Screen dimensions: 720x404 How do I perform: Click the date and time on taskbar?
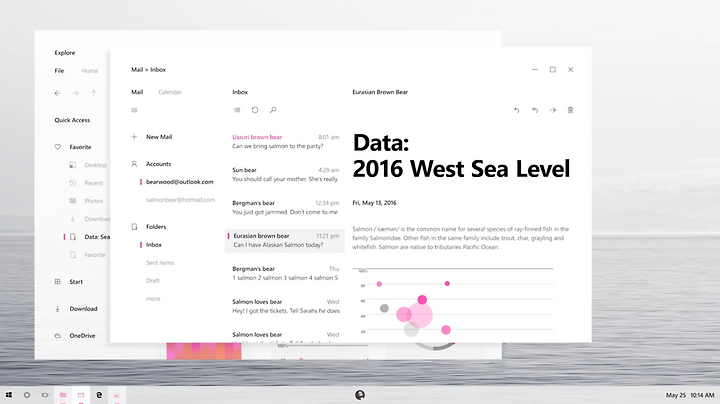point(690,395)
